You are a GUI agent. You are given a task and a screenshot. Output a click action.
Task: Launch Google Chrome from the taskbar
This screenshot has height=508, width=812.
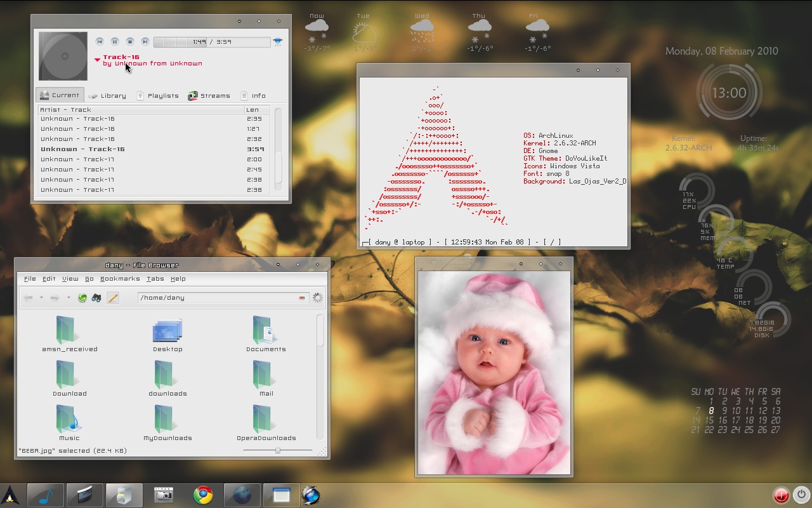[x=203, y=495]
